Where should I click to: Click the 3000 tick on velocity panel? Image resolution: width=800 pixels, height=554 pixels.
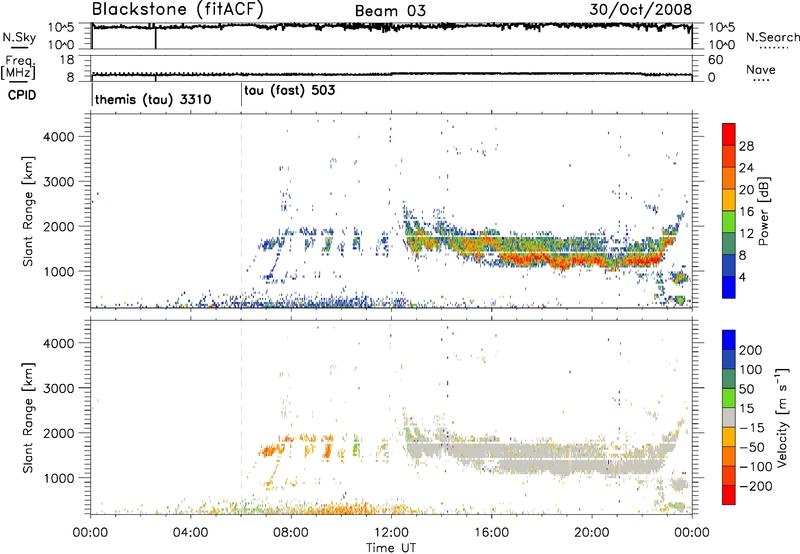pyautogui.click(x=59, y=388)
